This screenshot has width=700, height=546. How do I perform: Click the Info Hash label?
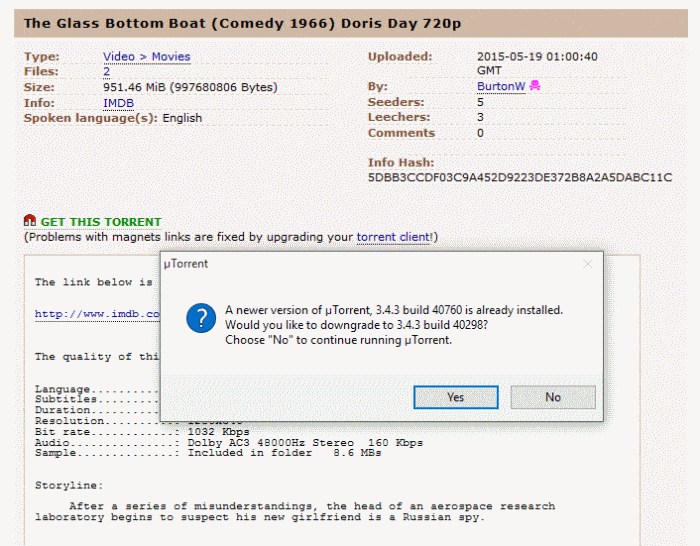tap(401, 163)
